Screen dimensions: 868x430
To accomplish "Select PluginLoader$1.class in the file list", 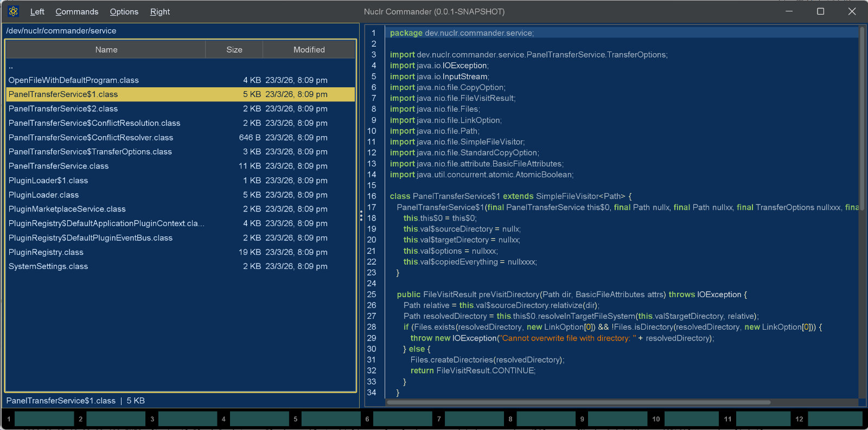I will click(181, 181).
